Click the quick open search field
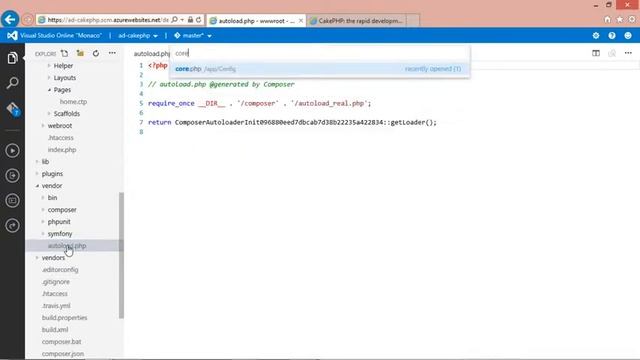The height and width of the screenshot is (360, 640). pos(320,53)
